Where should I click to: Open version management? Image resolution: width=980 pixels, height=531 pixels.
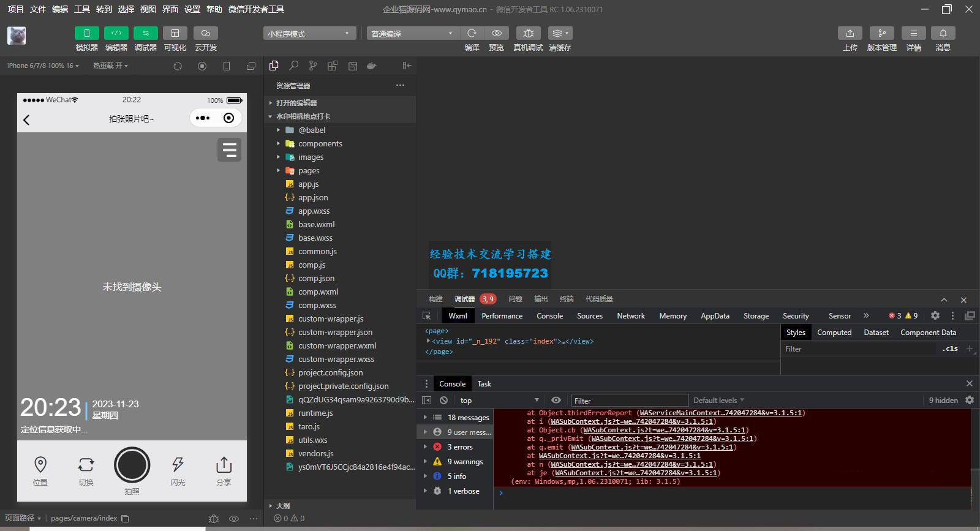[x=881, y=33]
